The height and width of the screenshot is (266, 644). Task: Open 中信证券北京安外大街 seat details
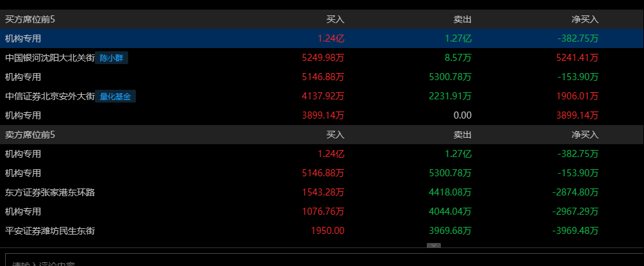tap(50, 97)
